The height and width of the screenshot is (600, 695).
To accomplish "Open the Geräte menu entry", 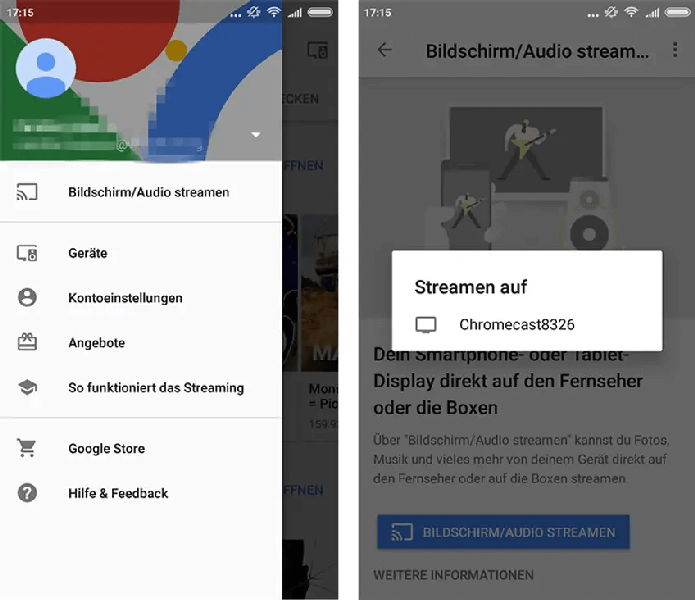I will click(141, 253).
